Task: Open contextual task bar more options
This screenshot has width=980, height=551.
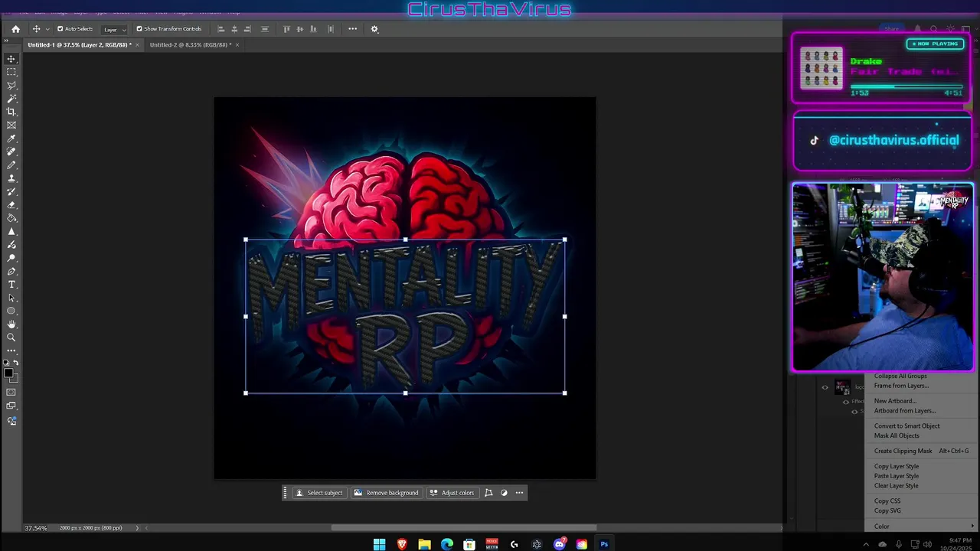Action: tap(519, 493)
